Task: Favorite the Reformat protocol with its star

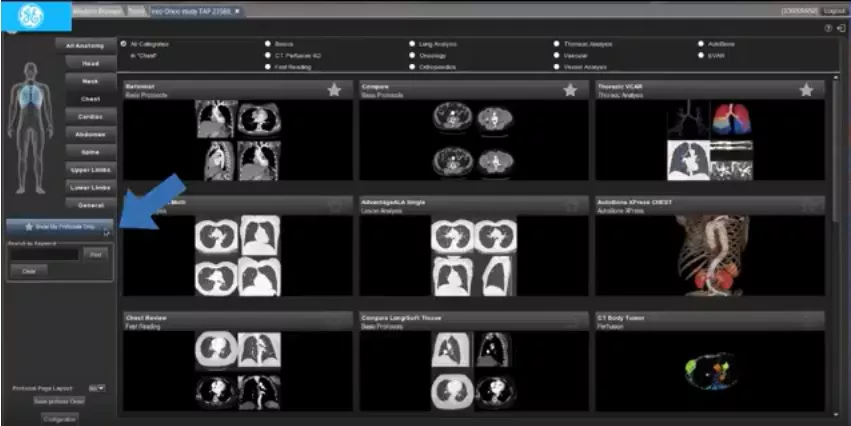Action: [x=334, y=90]
